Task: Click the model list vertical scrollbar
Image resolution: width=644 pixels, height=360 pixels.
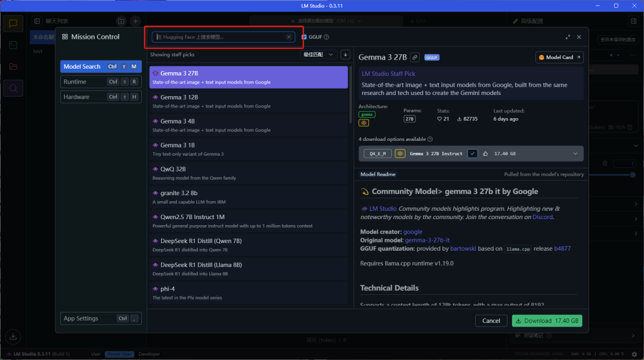Action: coord(351,95)
